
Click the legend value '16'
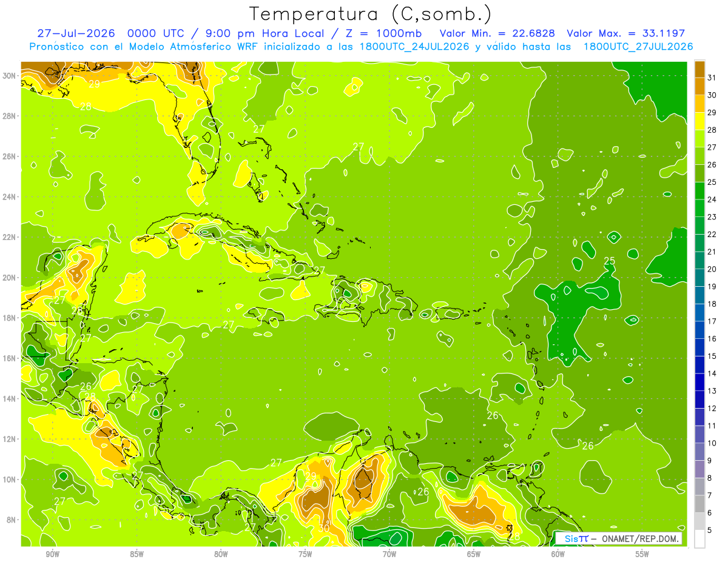[712, 338]
